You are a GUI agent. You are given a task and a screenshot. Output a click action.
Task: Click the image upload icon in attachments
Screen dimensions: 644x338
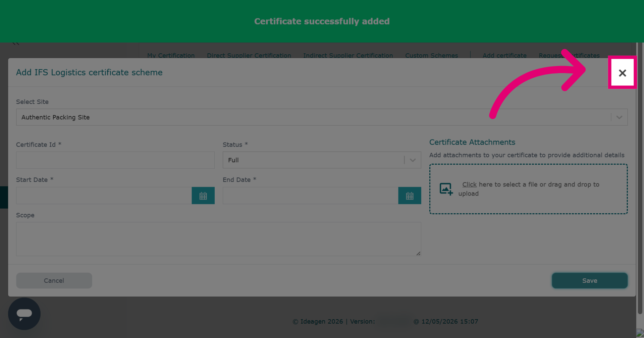point(446,189)
